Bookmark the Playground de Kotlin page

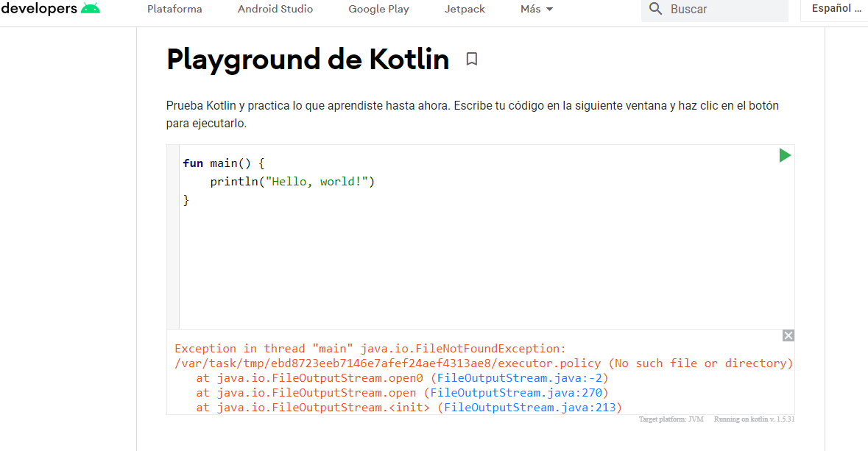coord(472,59)
